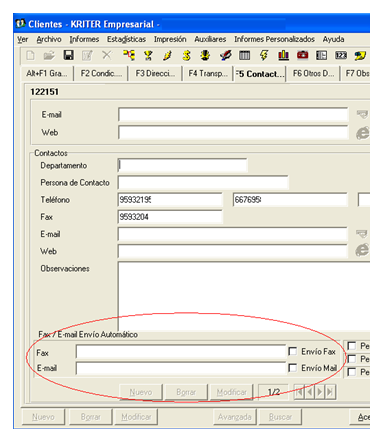Click the automatic sending Fax input field
This screenshot has width=379, height=436.
(x=181, y=352)
